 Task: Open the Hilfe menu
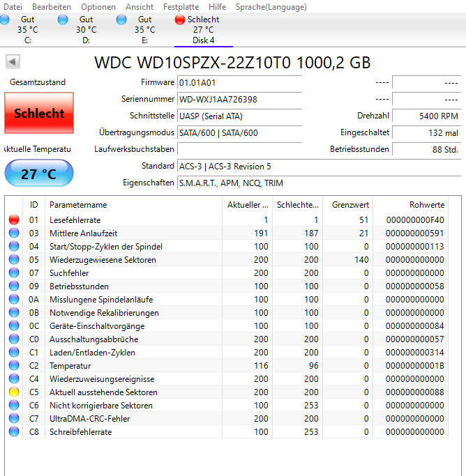point(217,7)
